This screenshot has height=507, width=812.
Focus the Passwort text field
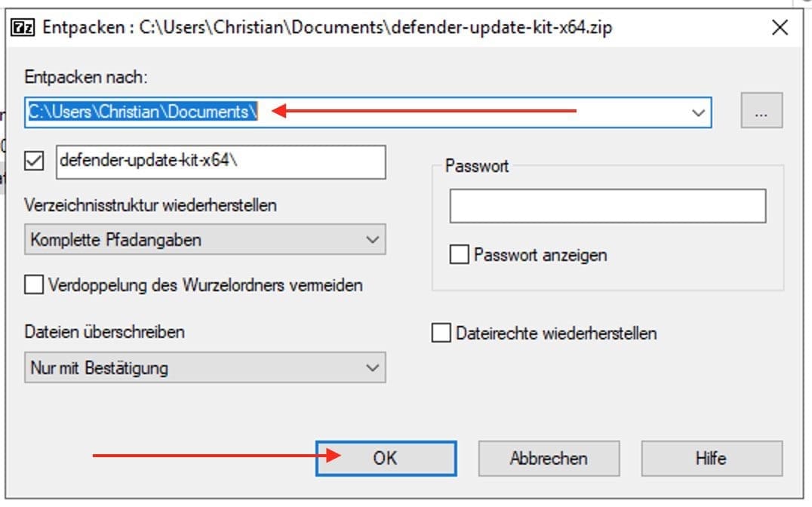click(x=607, y=206)
